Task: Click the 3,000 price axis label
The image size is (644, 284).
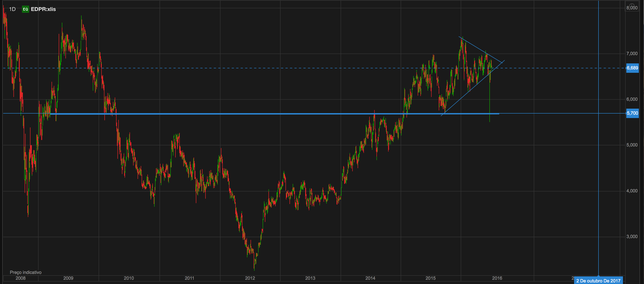Action: coord(632,237)
